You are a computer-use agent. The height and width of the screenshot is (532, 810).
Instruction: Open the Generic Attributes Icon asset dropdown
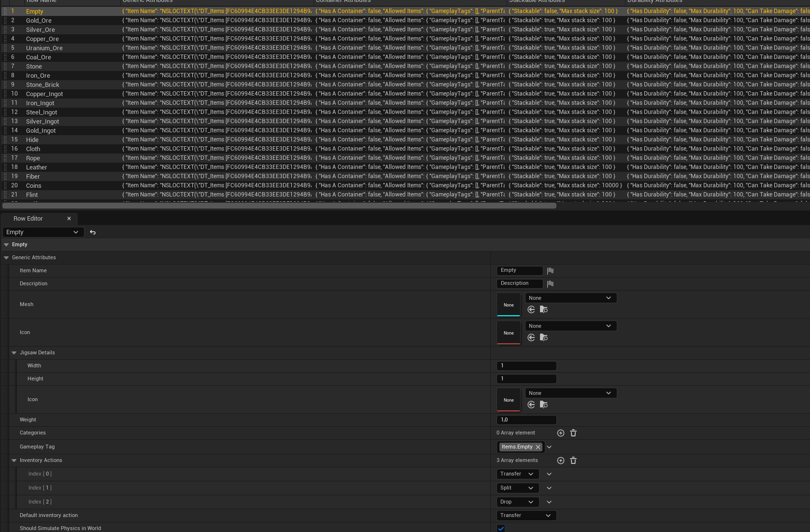tap(571, 326)
